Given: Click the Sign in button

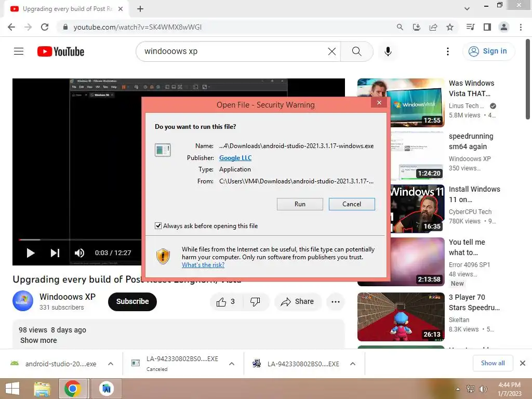Looking at the screenshot, I should [x=488, y=51].
